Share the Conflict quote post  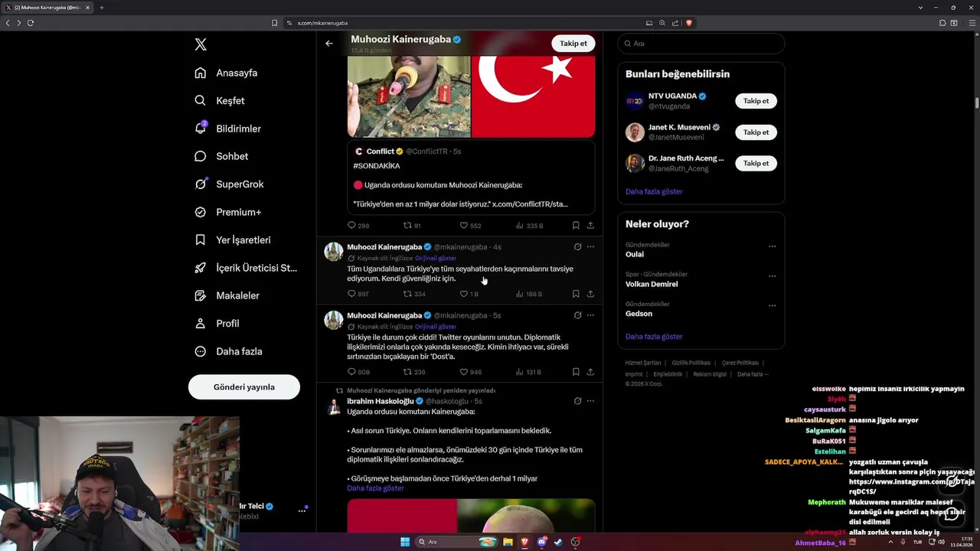(x=590, y=226)
